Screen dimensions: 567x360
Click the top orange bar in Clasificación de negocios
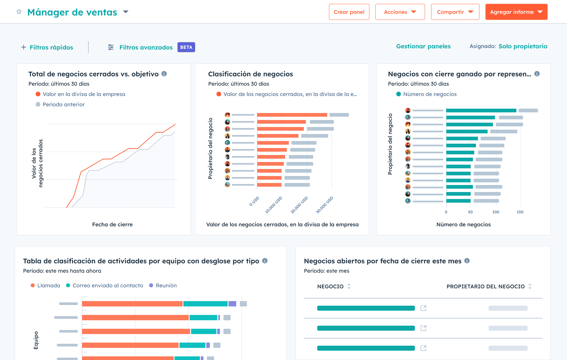coord(292,115)
